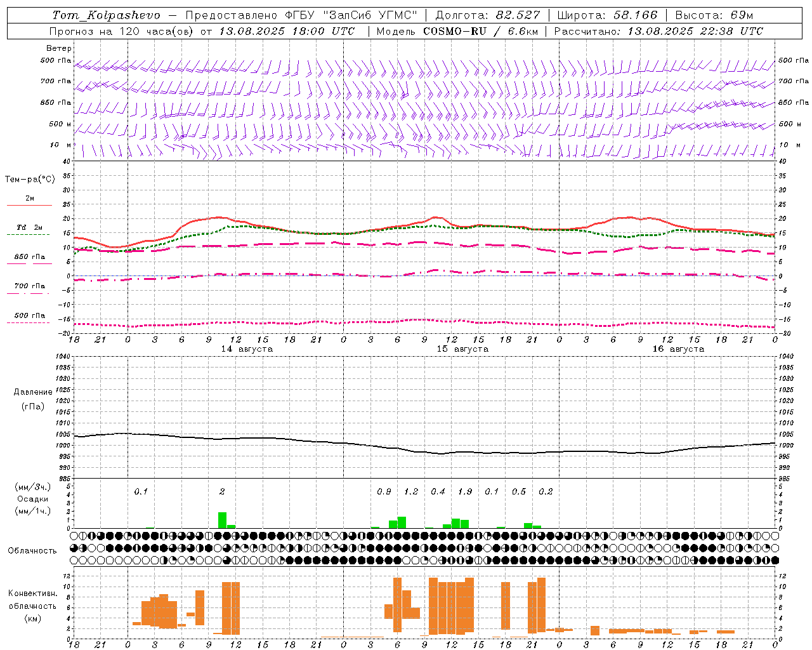
Task: Click the (мм/3ч.) precipitation unit label
Action: [33, 487]
